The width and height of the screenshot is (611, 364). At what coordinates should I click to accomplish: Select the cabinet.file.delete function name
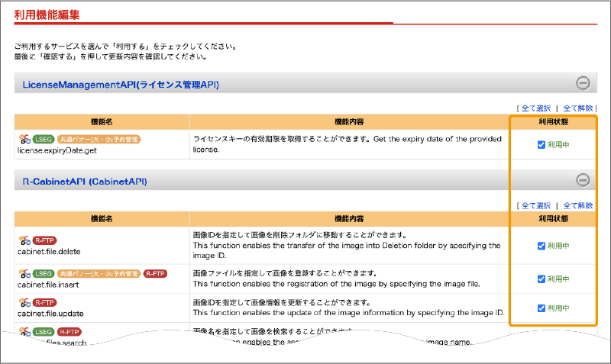tap(49, 252)
